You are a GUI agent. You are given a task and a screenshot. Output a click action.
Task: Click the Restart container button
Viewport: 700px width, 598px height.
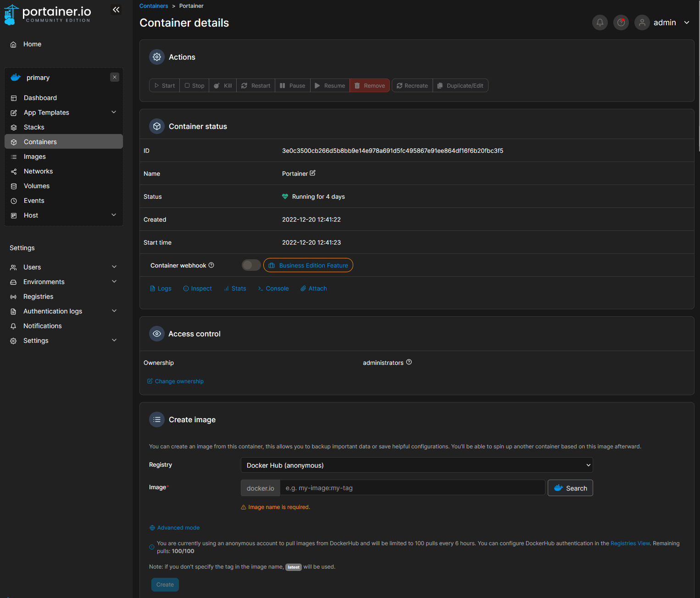coord(256,86)
